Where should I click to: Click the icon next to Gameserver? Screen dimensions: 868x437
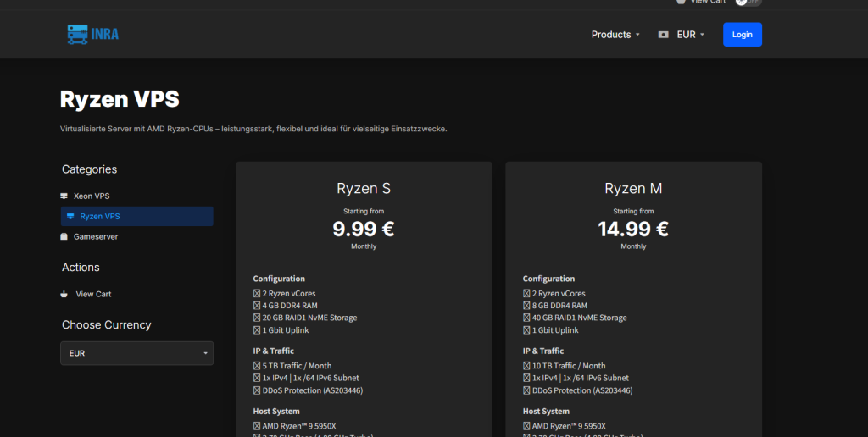[64, 237]
